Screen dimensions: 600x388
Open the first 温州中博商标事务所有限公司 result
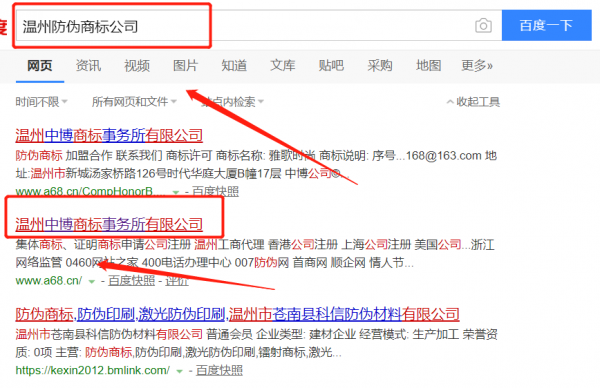click(x=109, y=135)
